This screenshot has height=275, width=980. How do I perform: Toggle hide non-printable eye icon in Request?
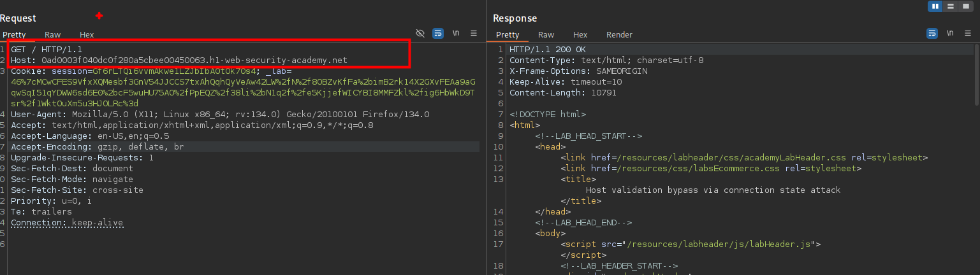(x=420, y=33)
